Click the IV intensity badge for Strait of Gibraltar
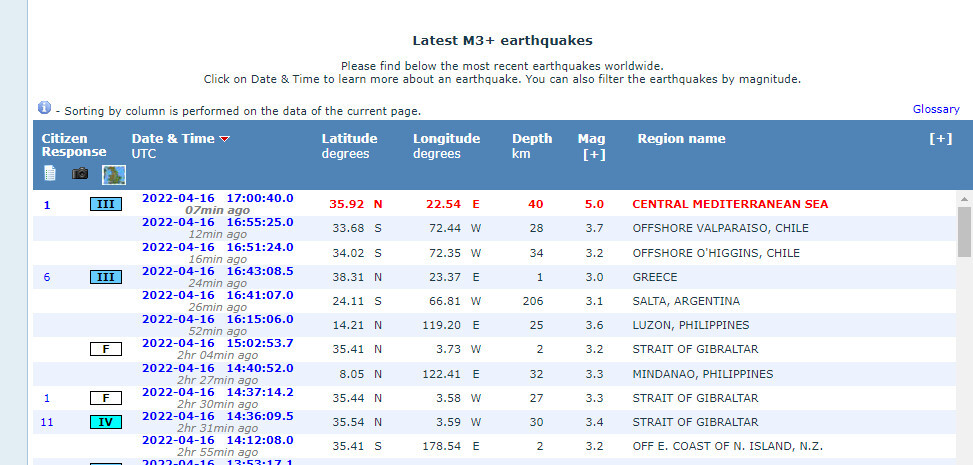 coord(105,422)
